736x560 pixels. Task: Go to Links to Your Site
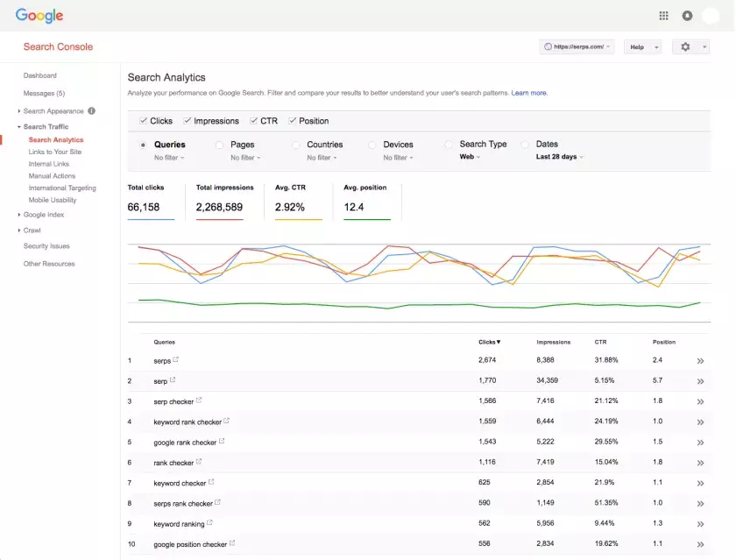point(55,152)
